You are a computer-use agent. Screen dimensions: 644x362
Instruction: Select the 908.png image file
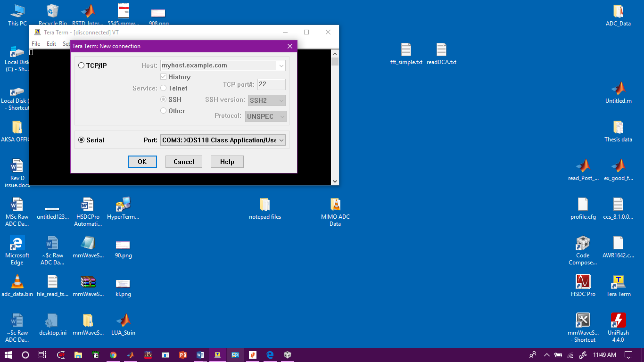point(158,17)
